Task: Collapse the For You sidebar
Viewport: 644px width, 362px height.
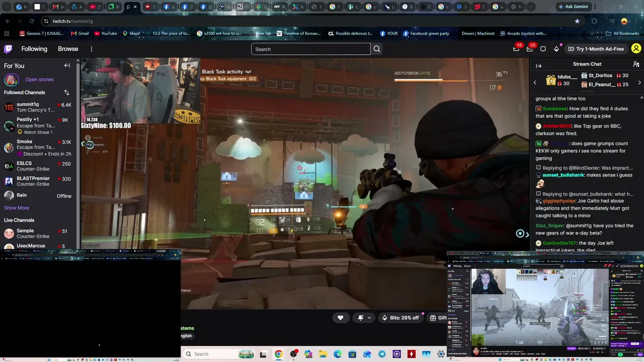Action: [67, 65]
